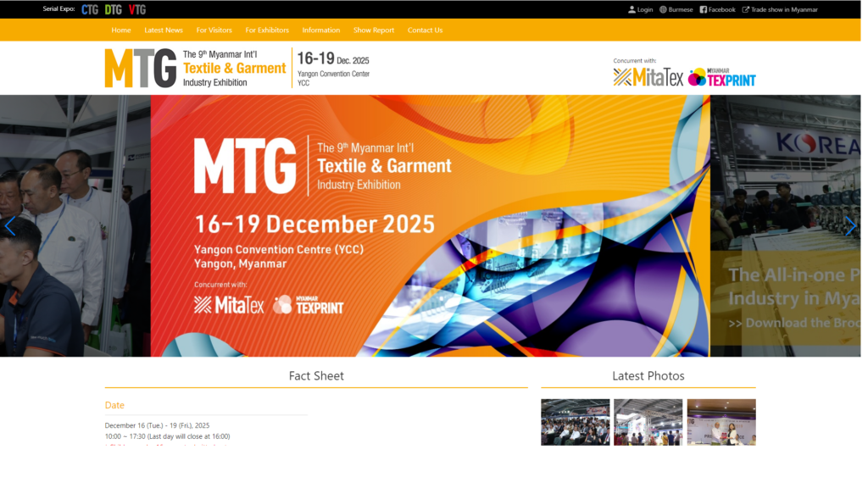Click the Date subheading
The width and height of the screenshot is (868, 488).
(x=114, y=405)
